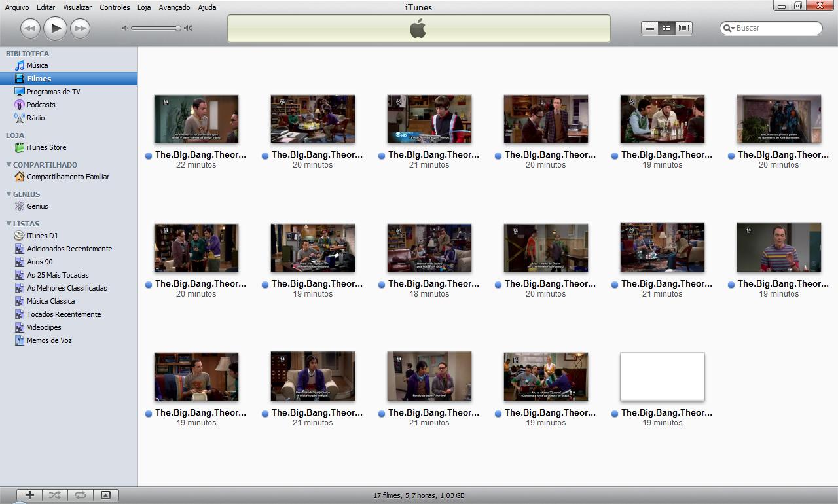Image resolution: width=838 pixels, height=504 pixels.
Task: Visit the iTunes Store
Action: pyautogui.click(x=46, y=147)
